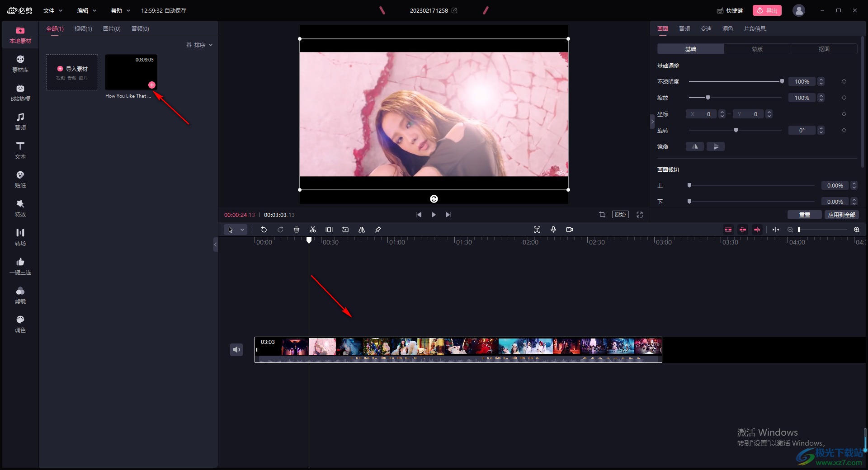
Task: Collapse the media panel with the left arrow
Action: click(216, 244)
